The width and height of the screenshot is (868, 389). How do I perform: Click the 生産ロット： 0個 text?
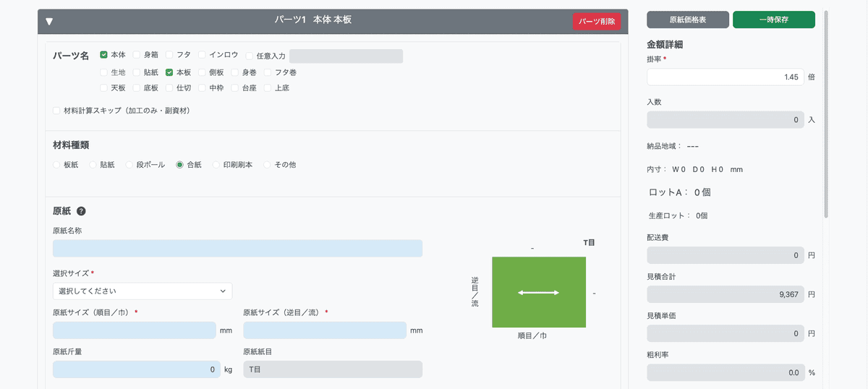(x=678, y=215)
